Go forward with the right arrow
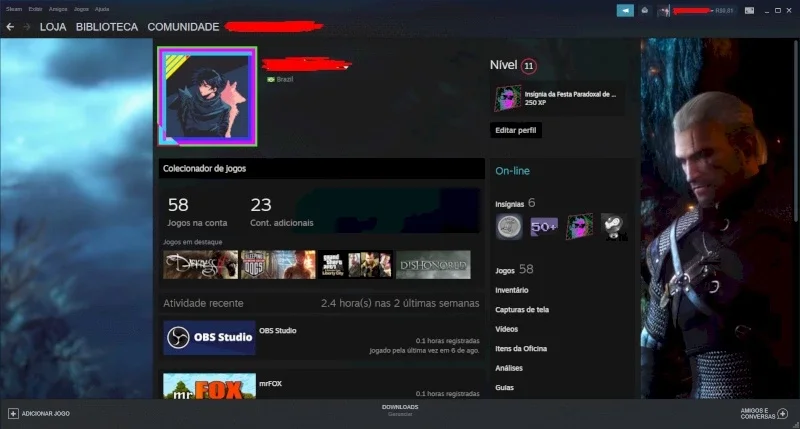 click(26, 27)
